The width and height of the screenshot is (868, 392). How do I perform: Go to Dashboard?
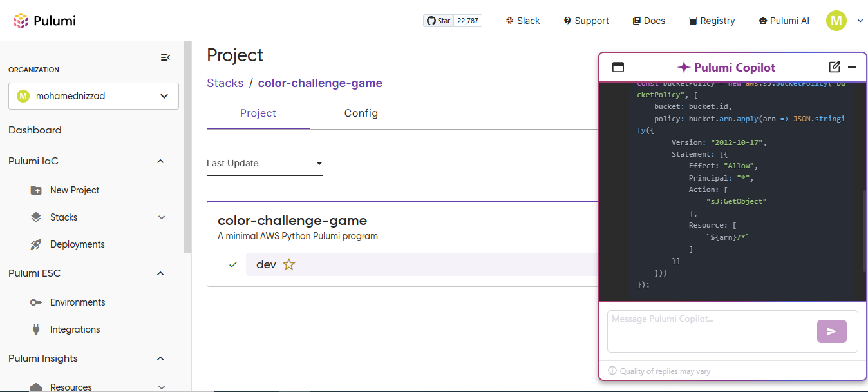pyautogui.click(x=35, y=130)
